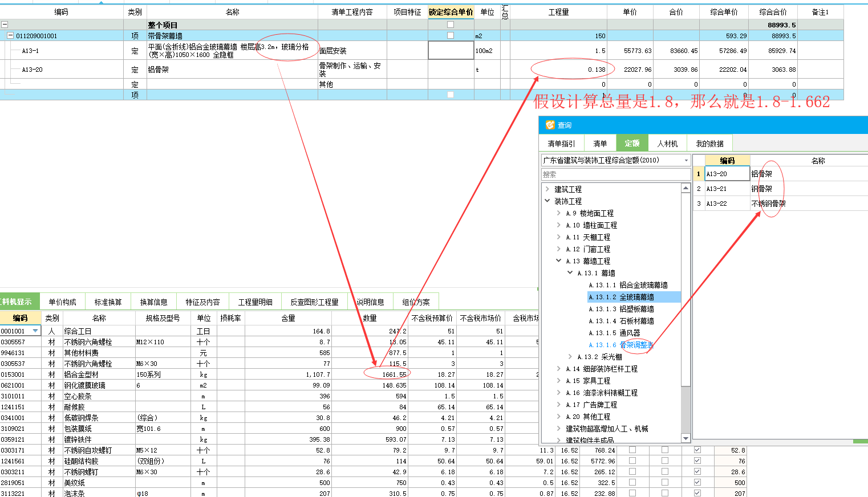This screenshot has height=497, width=868.
Task: Expand A.12 门窗工程 node
Action: click(559, 249)
